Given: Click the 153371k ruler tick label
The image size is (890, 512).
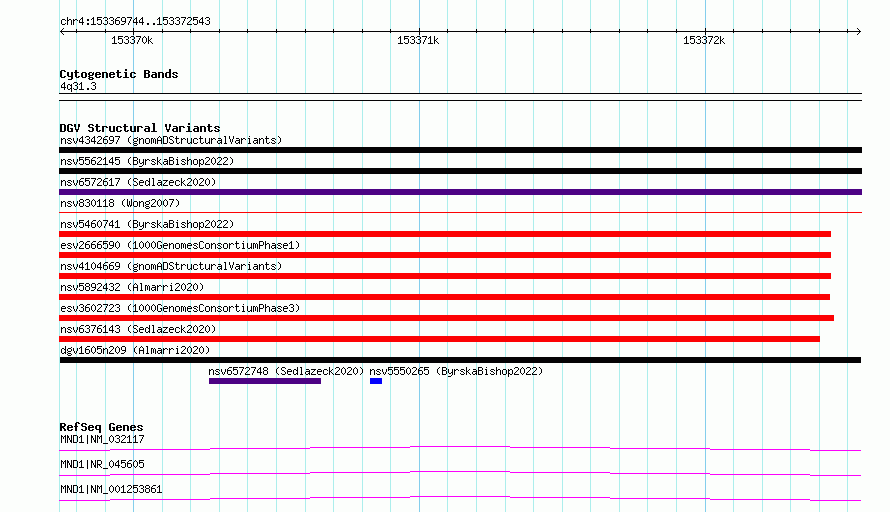Looking at the screenshot, I should 418,40.
